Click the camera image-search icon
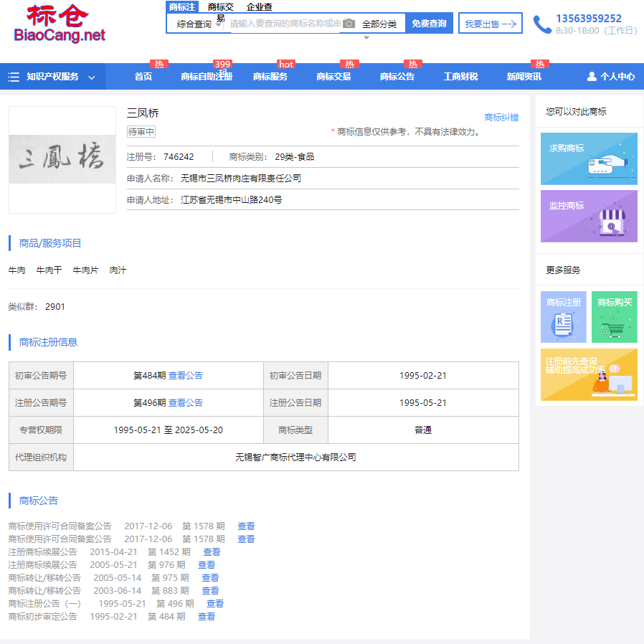 point(349,24)
